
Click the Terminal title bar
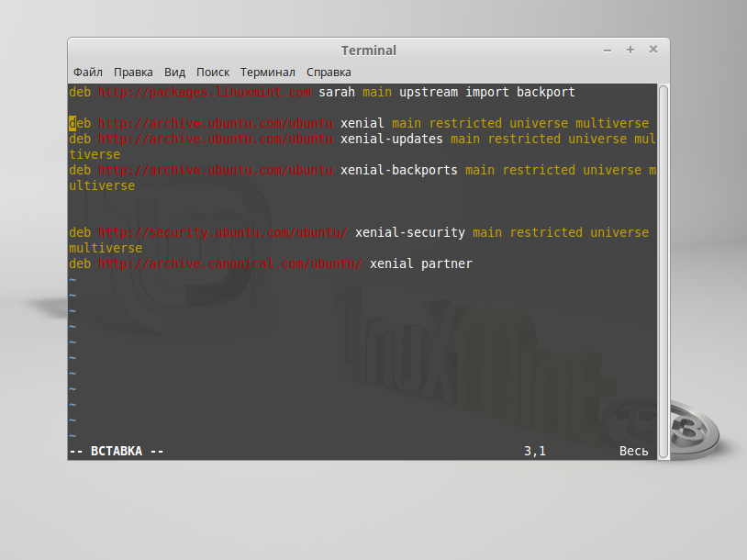tap(368, 50)
